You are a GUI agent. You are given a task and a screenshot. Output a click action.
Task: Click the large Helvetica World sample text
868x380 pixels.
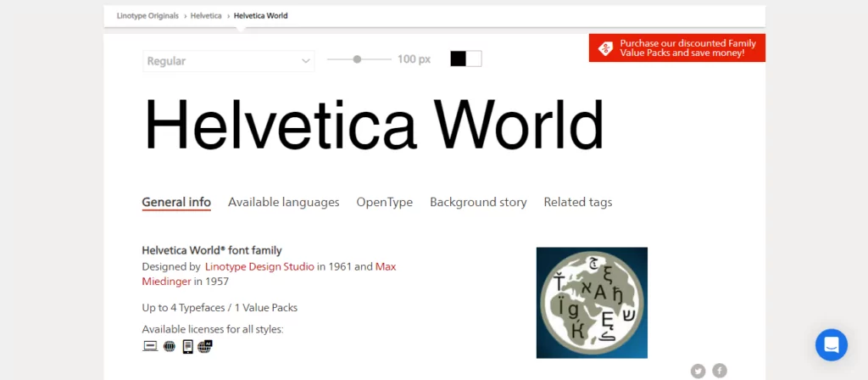[x=374, y=126]
